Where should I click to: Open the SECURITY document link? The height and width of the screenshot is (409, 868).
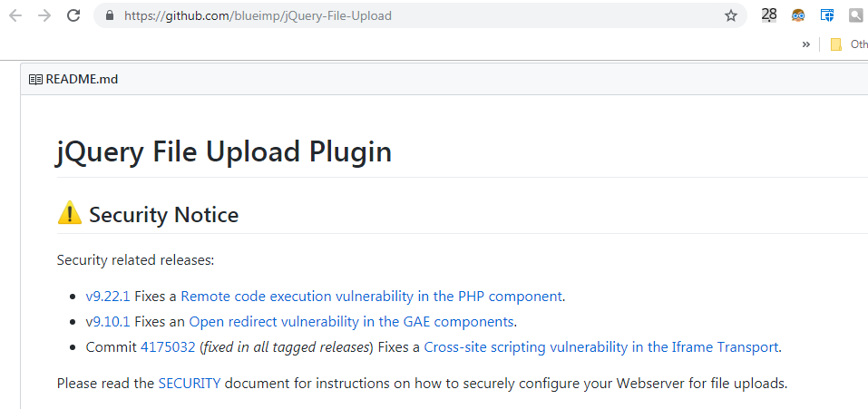point(190,383)
